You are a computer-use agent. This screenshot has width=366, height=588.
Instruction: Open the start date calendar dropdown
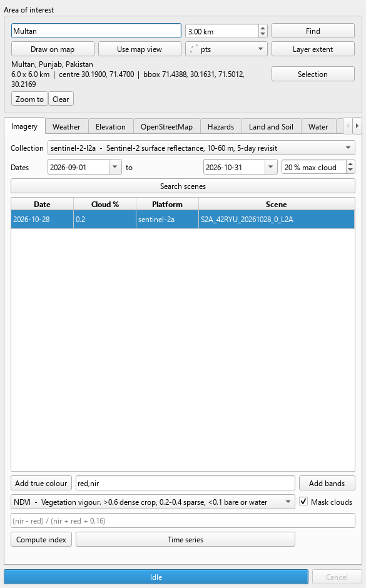115,168
